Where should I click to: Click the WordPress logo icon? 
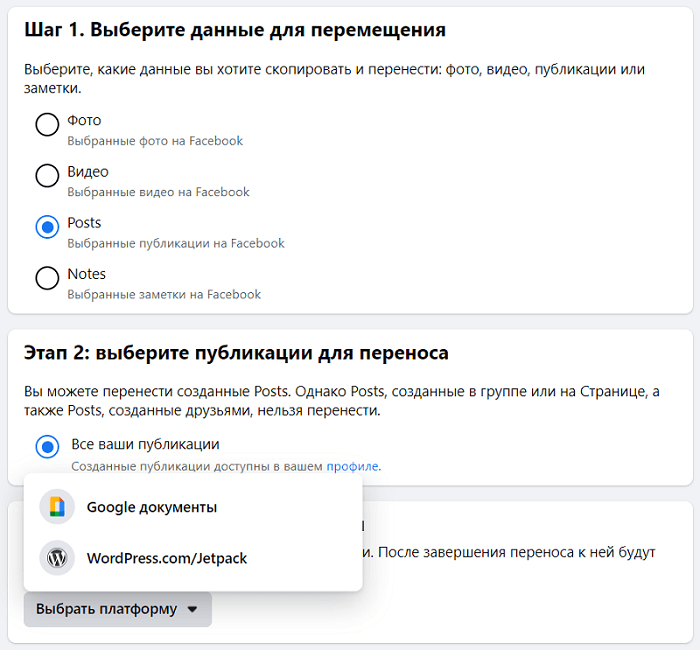57,558
